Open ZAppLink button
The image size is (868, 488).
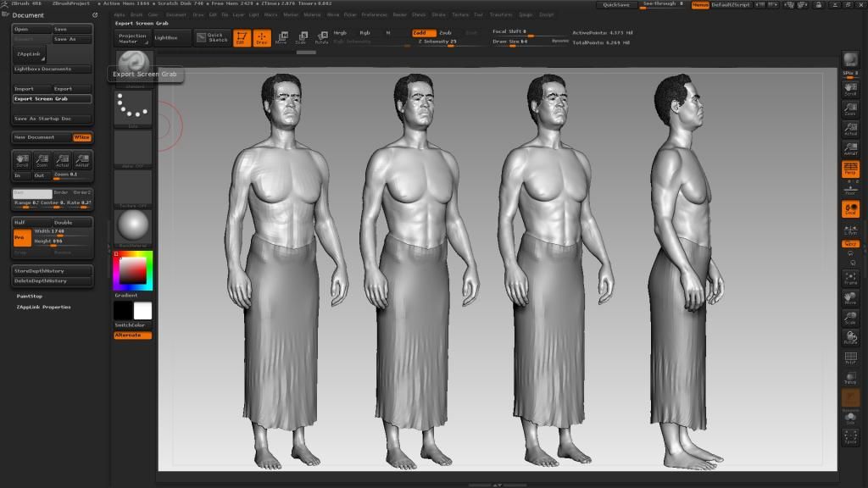(x=29, y=54)
